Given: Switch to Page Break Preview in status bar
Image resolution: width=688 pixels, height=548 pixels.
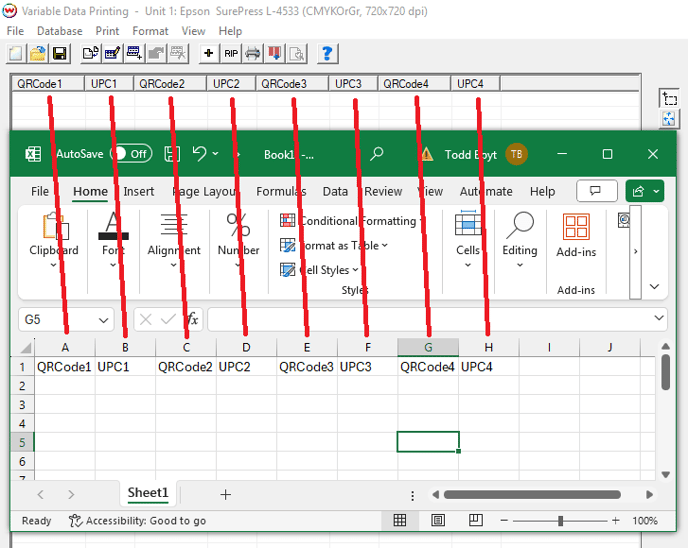Looking at the screenshot, I should [x=476, y=520].
